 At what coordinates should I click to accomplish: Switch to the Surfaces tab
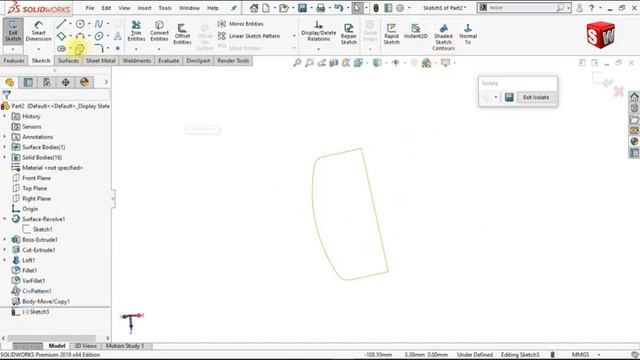[68, 60]
